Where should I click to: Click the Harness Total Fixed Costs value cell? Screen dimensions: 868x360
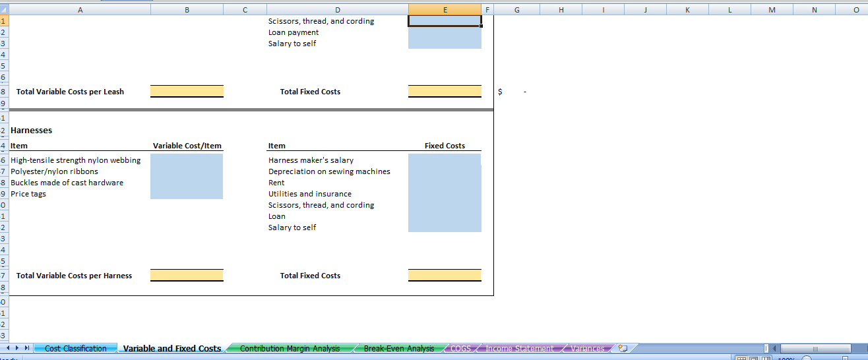point(445,275)
